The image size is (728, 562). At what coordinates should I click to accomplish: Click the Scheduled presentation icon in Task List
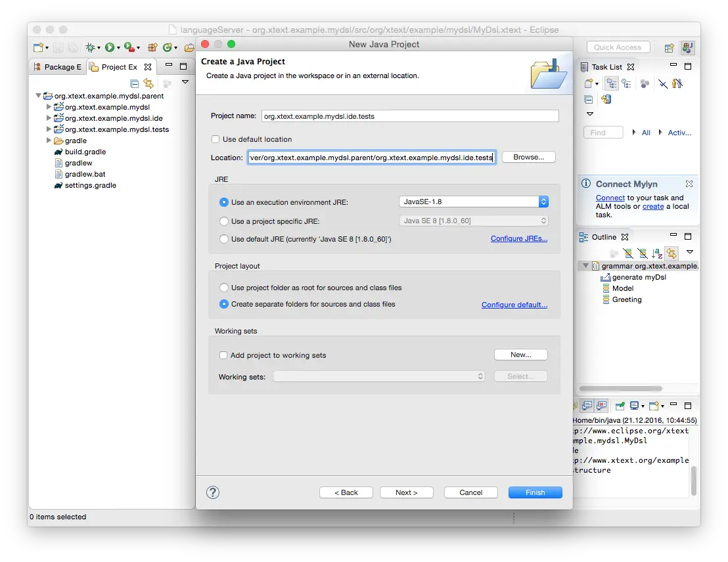pyautogui.click(x=626, y=83)
